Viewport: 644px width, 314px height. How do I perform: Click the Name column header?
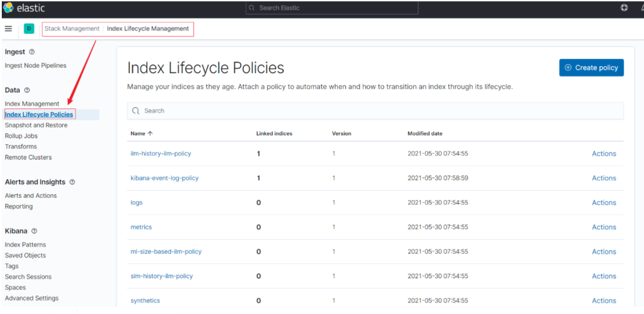coord(138,133)
